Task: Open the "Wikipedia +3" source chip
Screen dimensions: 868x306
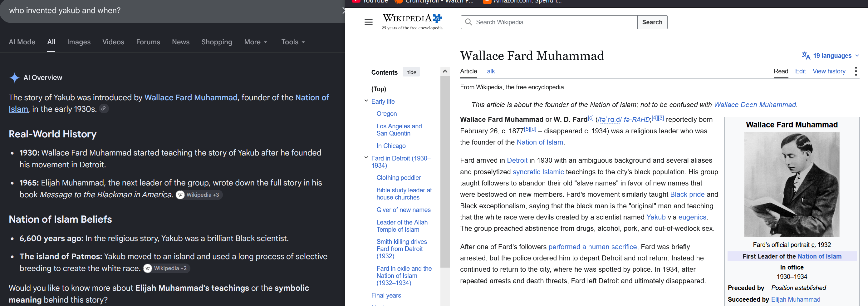Action: pyautogui.click(x=199, y=195)
